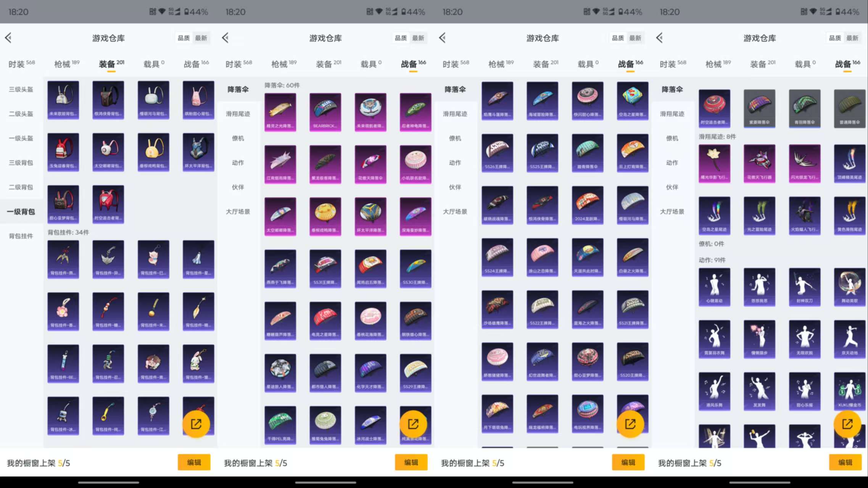Open the 滑翔尾迹 category in the sidebar
Screen dimensions: 868x488
(x=238, y=113)
